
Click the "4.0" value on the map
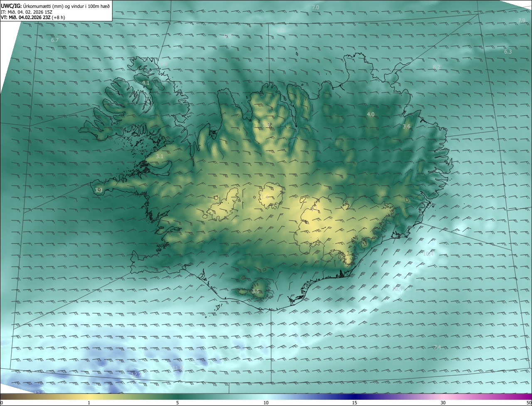[371, 114]
